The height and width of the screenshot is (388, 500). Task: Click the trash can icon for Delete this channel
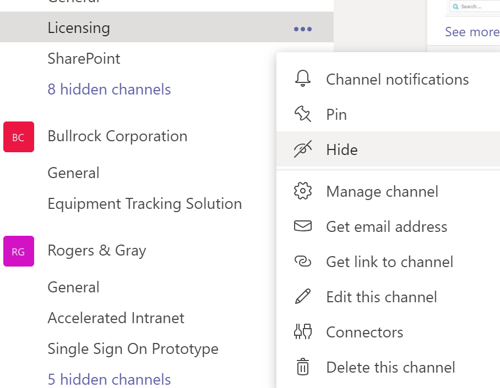pyautogui.click(x=303, y=367)
